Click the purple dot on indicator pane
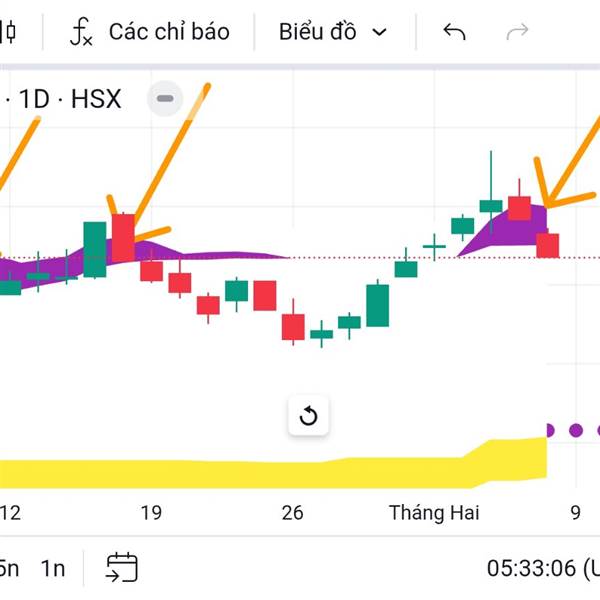 (576, 430)
